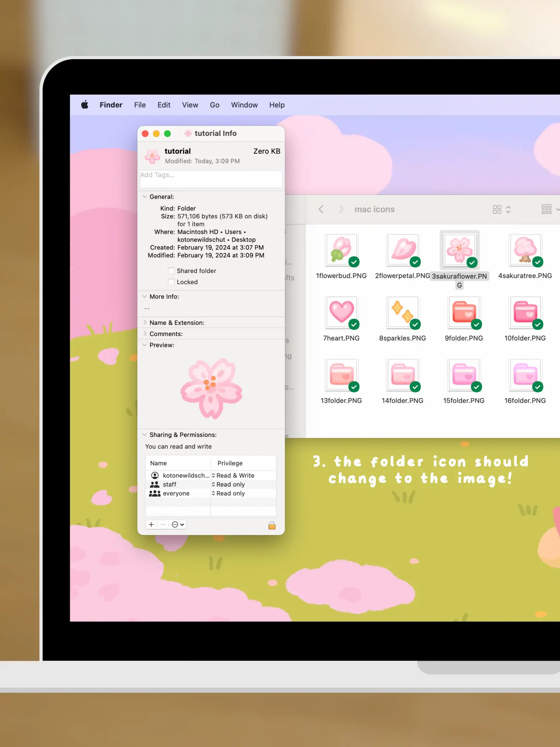The width and height of the screenshot is (560, 747).
Task: Click the Finder forward navigation arrow
Action: [341, 209]
